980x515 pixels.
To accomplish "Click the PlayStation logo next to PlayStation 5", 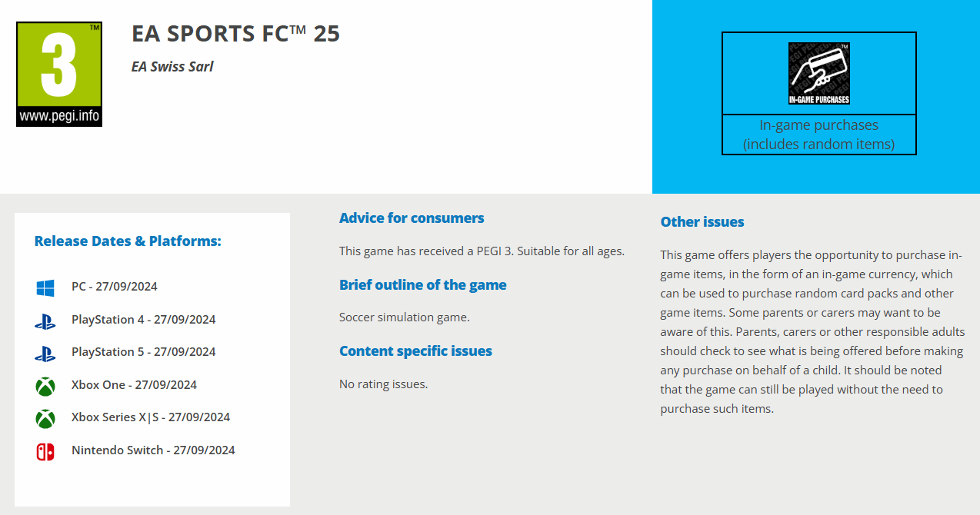I will point(45,353).
